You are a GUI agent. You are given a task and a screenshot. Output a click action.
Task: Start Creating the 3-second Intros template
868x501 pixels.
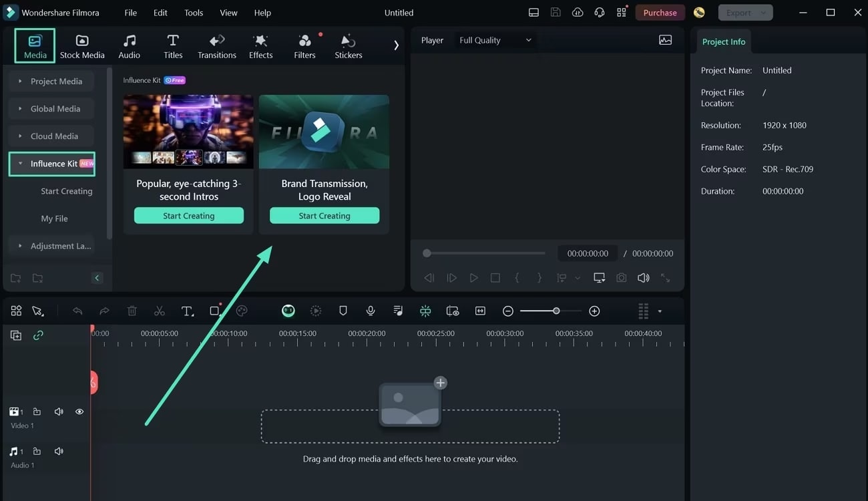tap(189, 216)
